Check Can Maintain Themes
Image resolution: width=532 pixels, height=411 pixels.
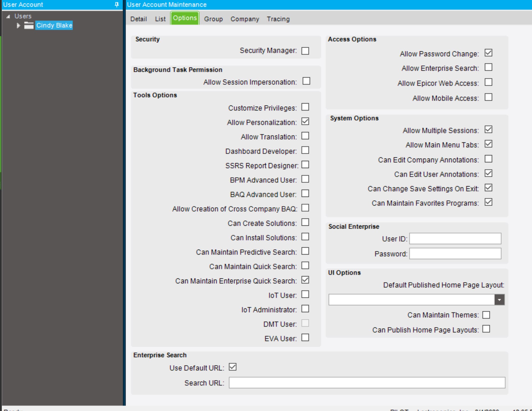click(486, 315)
